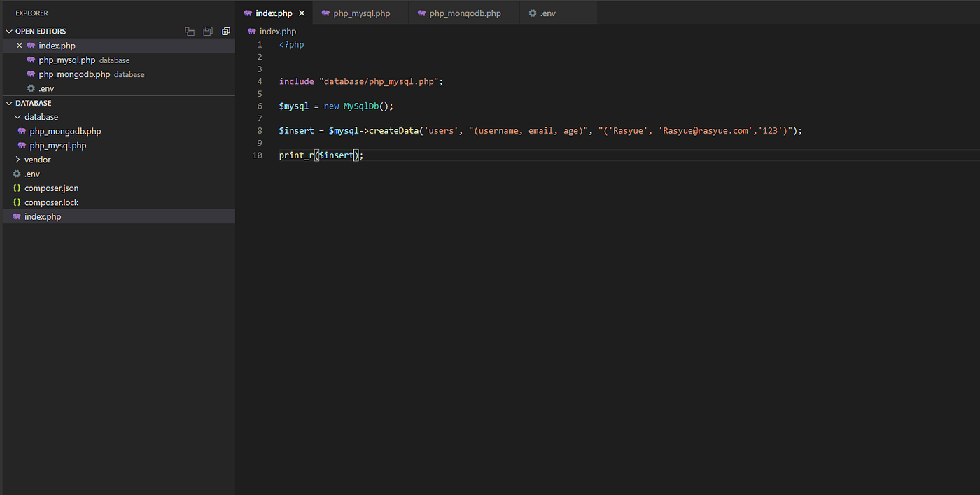The image size is (980, 495).
Task: Select index.php at bottom of file tree
Action: click(119, 217)
